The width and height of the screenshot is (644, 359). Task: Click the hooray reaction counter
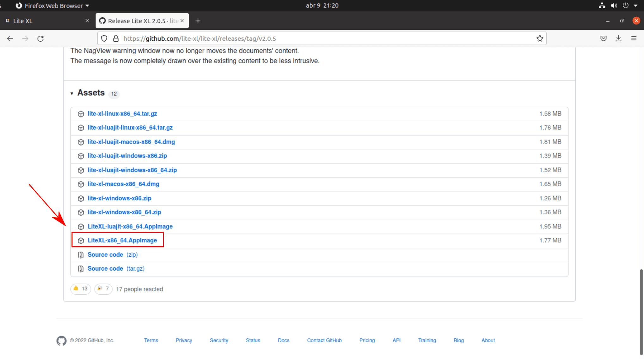[x=103, y=289]
